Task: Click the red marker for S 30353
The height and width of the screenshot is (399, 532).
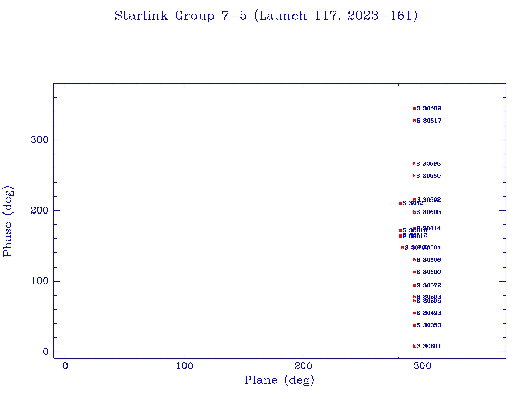Action: (414, 325)
